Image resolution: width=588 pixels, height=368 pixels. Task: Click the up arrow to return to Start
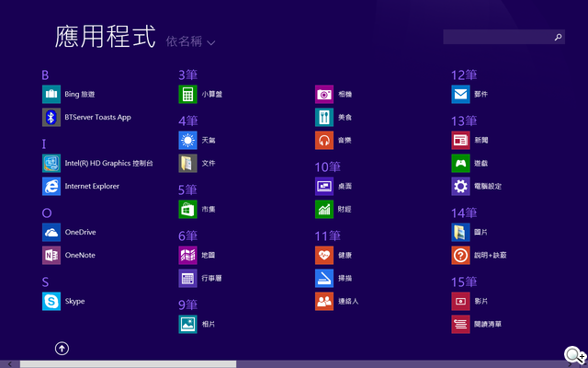(62, 348)
